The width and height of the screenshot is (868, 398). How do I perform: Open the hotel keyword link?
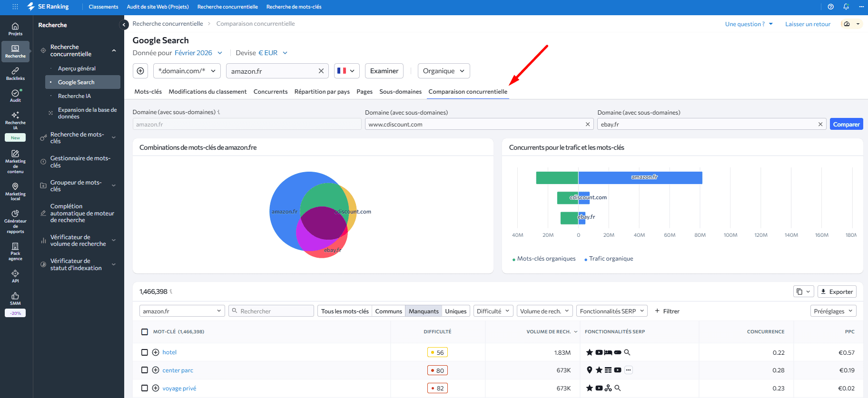169,352
